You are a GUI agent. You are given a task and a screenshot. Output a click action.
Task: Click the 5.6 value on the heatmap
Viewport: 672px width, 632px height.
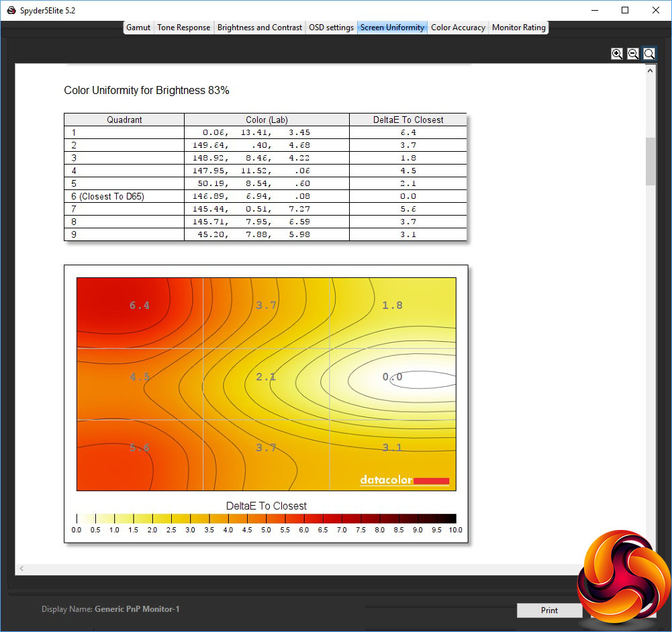(x=140, y=447)
